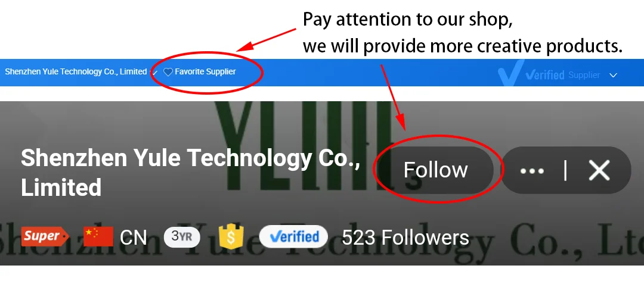Expand the dropdown chevron next to Verified Supplier
This screenshot has height=281, width=644.
click(613, 76)
